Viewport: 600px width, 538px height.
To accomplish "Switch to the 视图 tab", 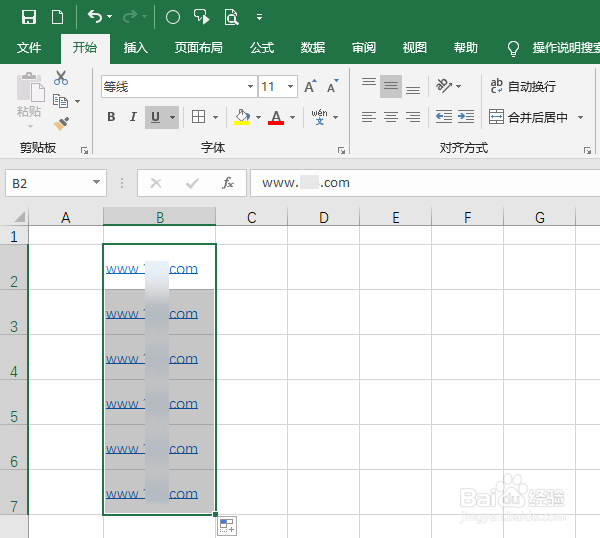I will coord(414,48).
